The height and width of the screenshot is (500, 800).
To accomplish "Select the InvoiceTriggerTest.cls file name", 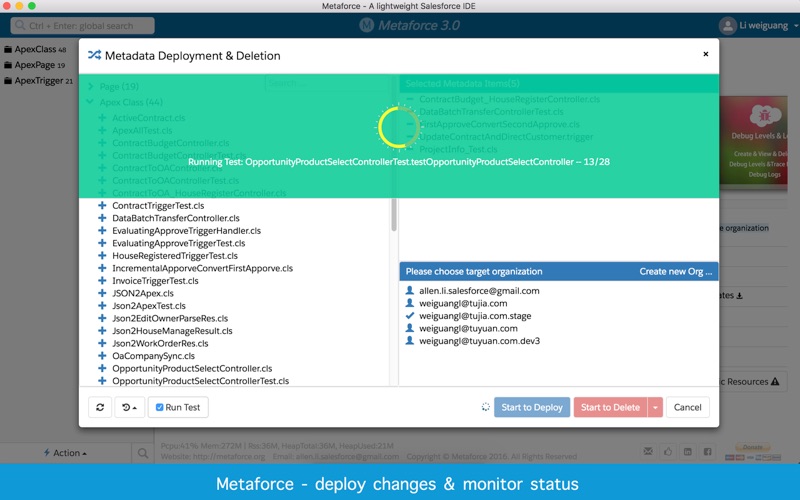I will [x=155, y=281].
